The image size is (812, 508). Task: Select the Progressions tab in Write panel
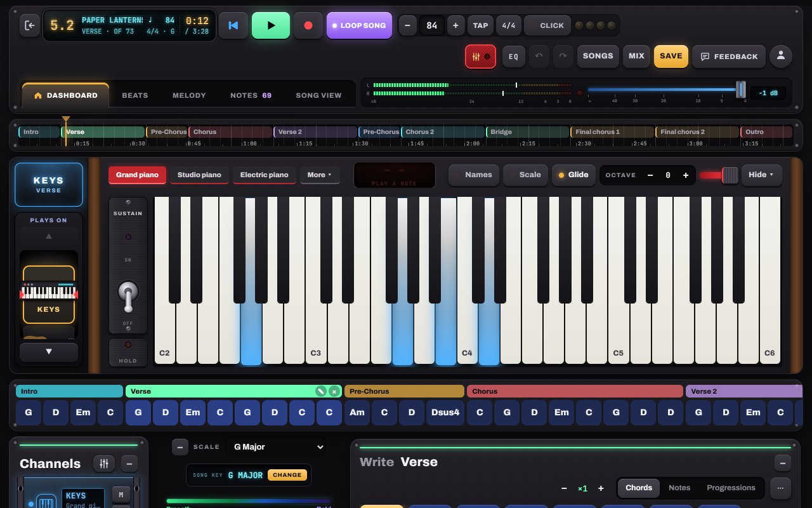tap(731, 488)
